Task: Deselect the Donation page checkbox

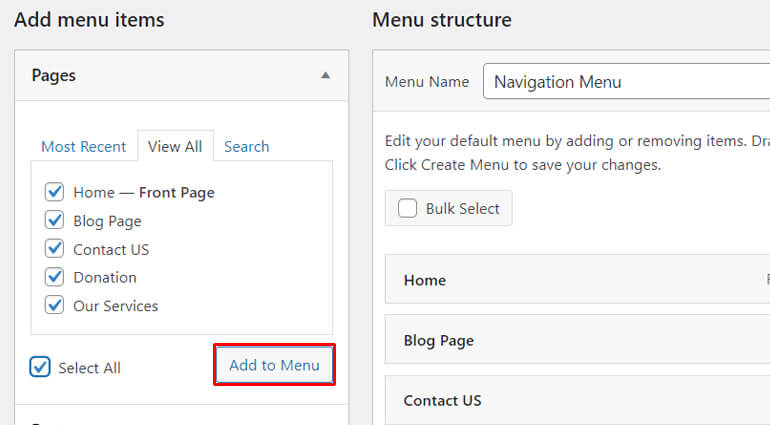Action: (x=55, y=277)
